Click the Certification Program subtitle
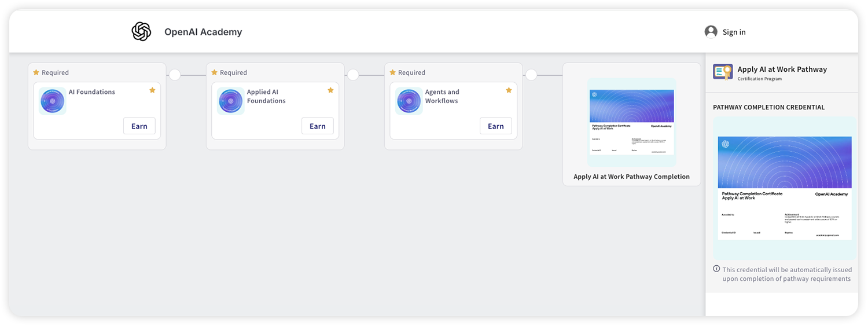The height and width of the screenshot is (326, 868). click(760, 79)
